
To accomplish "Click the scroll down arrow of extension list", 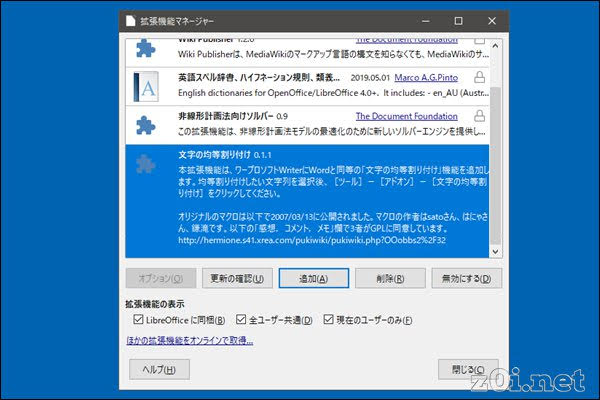I will pos(495,251).
